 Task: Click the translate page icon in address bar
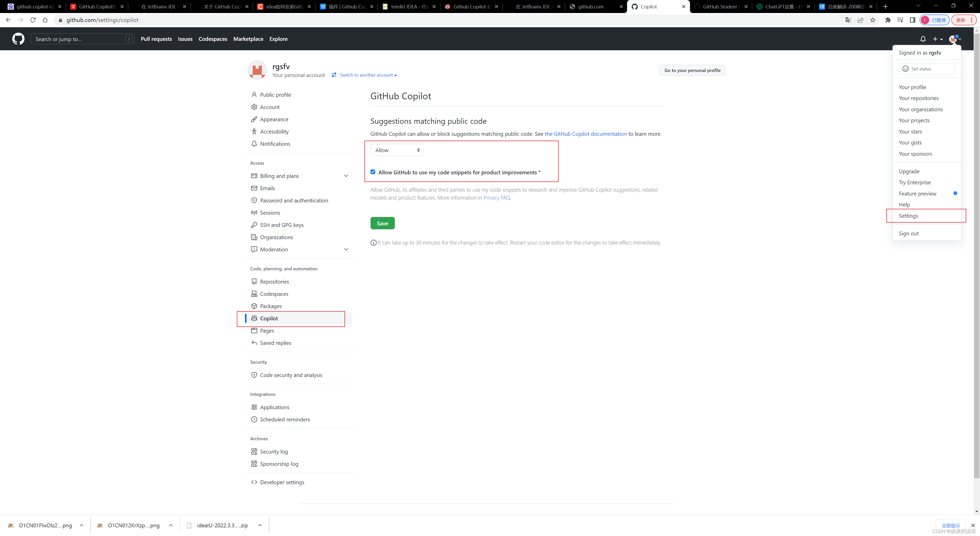(x=848, y=20)
